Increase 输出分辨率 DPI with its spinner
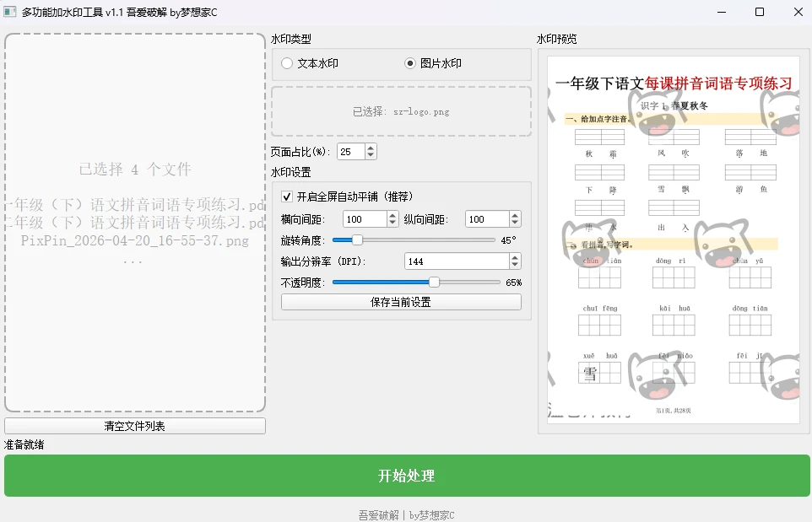The height and width of the screenshot is (522, 812). click(x=513, y=257)
